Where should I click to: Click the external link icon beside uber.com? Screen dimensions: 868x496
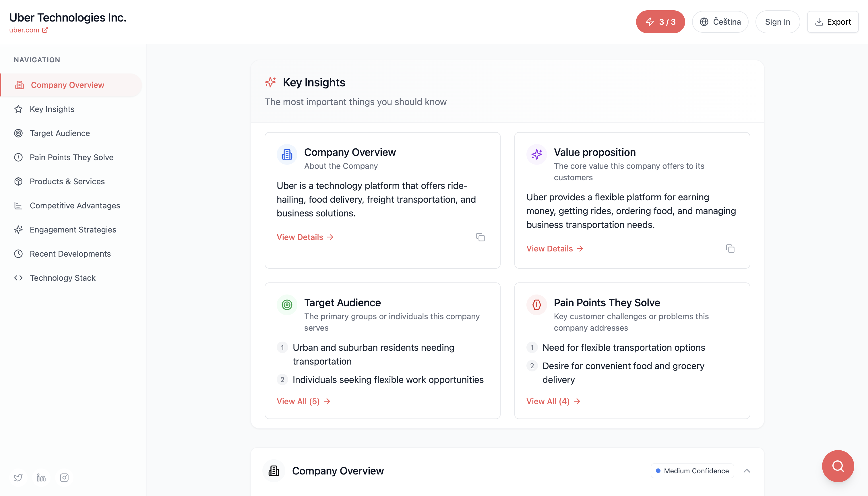45,30
